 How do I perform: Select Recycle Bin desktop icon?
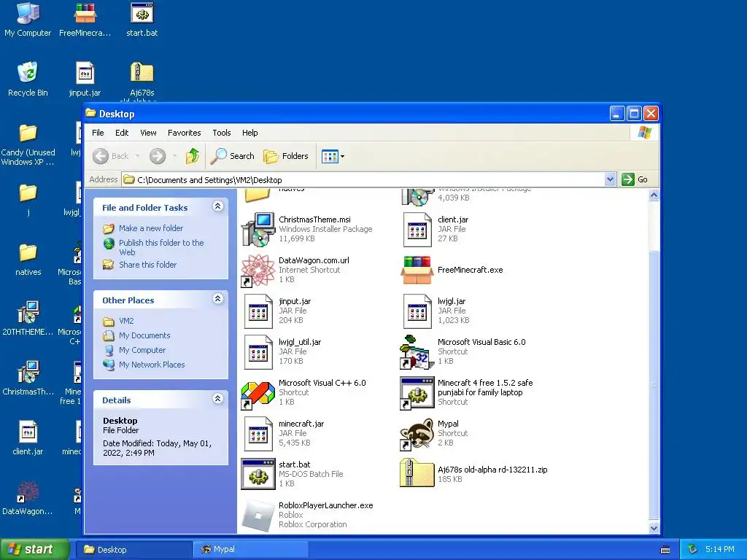point(28,79)
